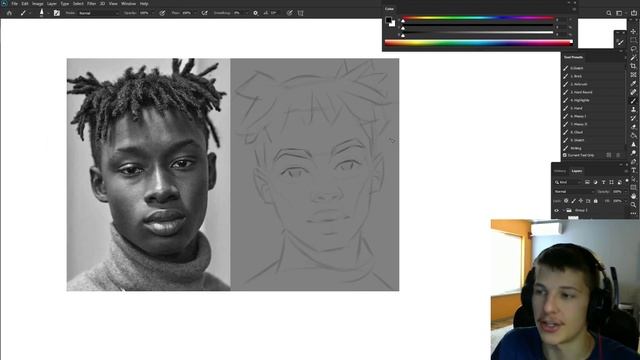Select the Clone Stamp tool
The height and width of the screenshot is (360, 640).
coord(633,109)
